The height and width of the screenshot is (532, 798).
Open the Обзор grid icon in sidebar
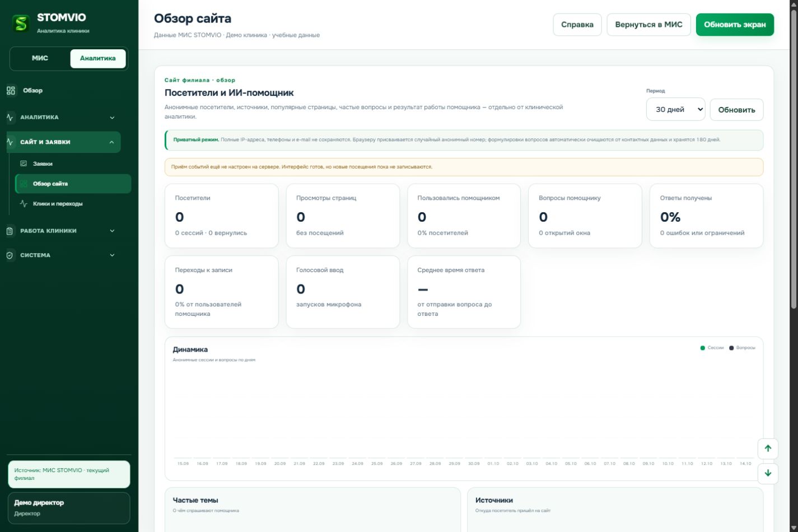pos(11,91)
